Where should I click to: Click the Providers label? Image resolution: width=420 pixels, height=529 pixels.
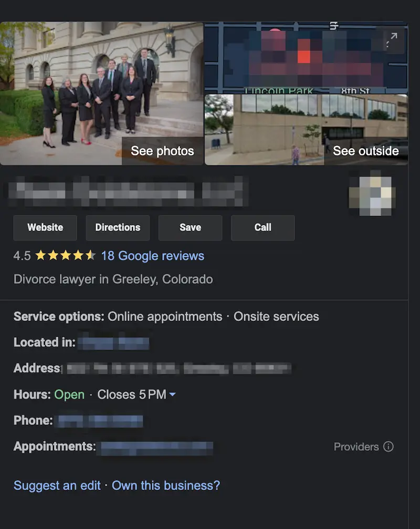pos(356,447)
